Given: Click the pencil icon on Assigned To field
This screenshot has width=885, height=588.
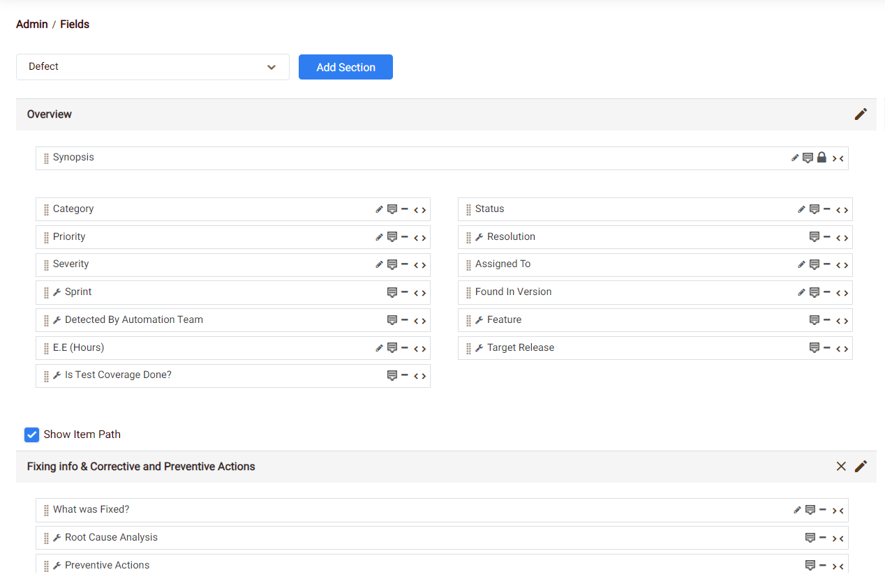Looking at the screenshot, I should [801, 264].
